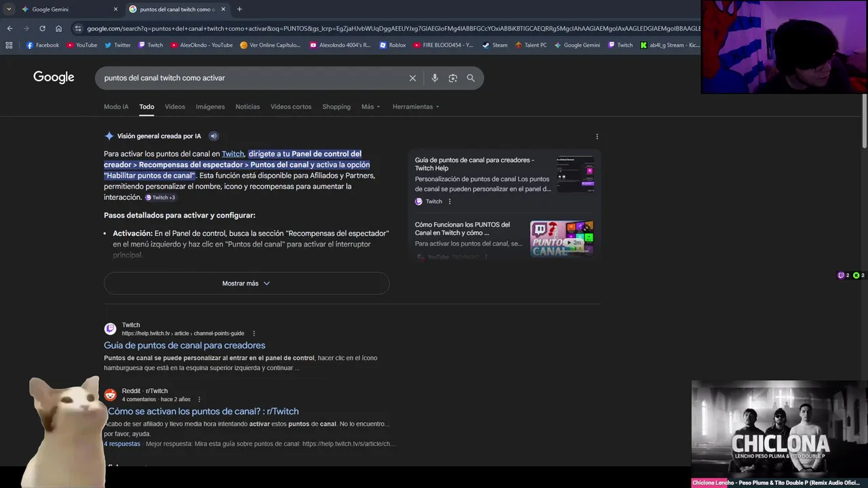Click the search query text field
The image size is (868, 488).
pos(251,78)
